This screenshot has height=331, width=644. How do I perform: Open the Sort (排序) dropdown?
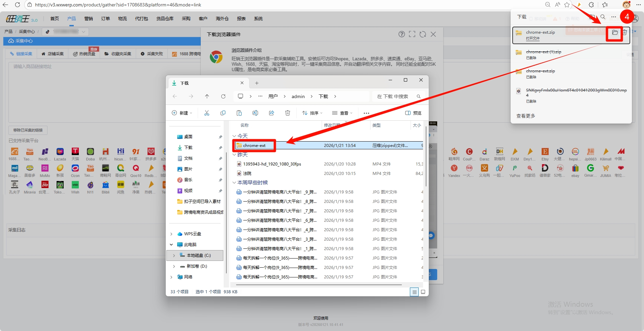312,113
